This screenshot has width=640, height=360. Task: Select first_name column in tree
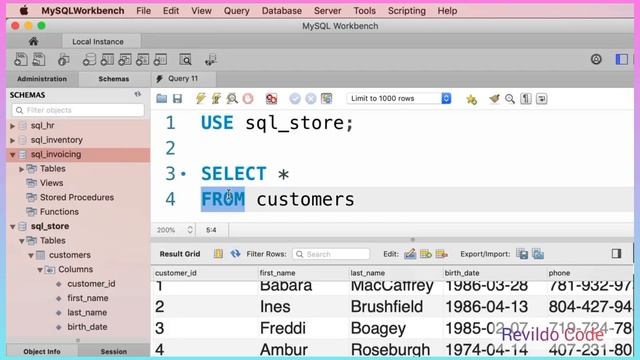coord(88,298)
